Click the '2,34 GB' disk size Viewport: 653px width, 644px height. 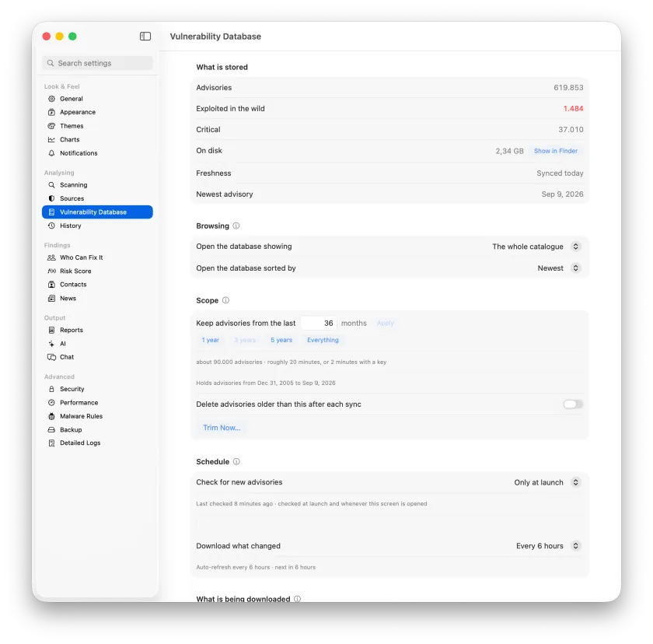click(x=509, y=151)
